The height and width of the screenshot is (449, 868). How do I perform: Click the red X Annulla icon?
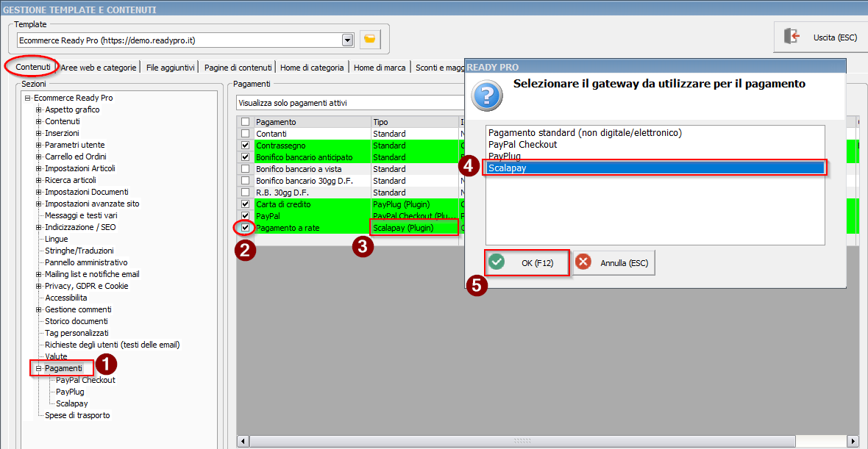(x=583, y=262)
